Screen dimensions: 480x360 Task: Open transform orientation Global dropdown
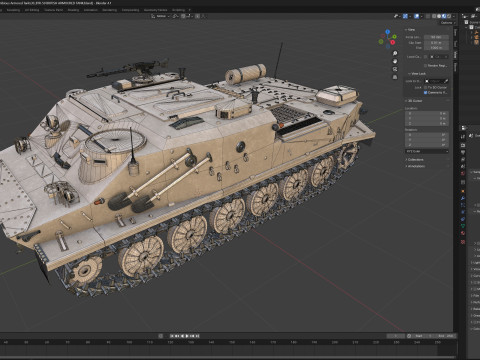pyautogui.click(x=161, y=16)
